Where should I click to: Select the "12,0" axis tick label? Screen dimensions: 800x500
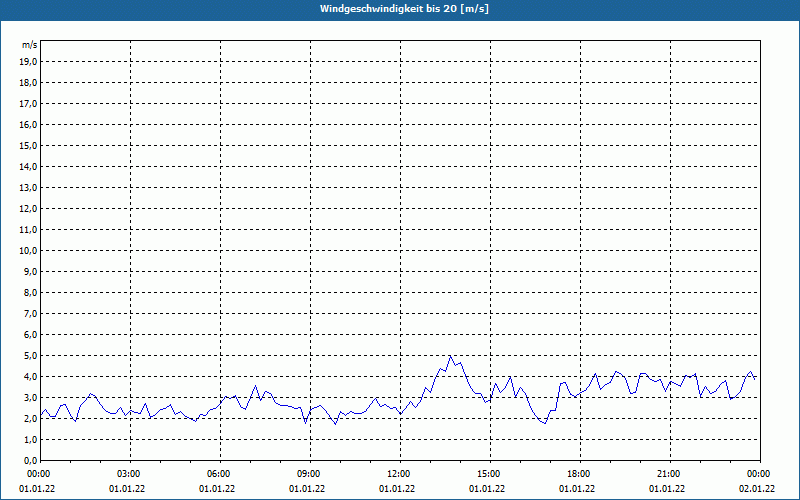click(x=28, y=209)
